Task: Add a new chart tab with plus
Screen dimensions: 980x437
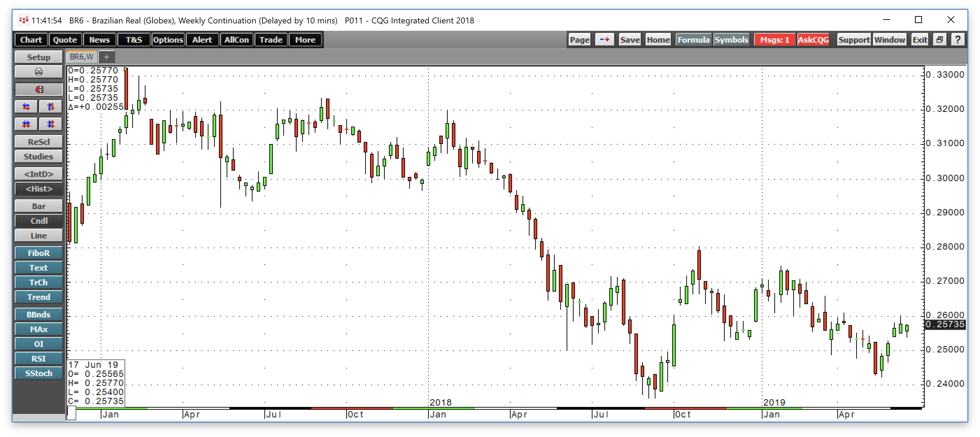Action: 107,57
